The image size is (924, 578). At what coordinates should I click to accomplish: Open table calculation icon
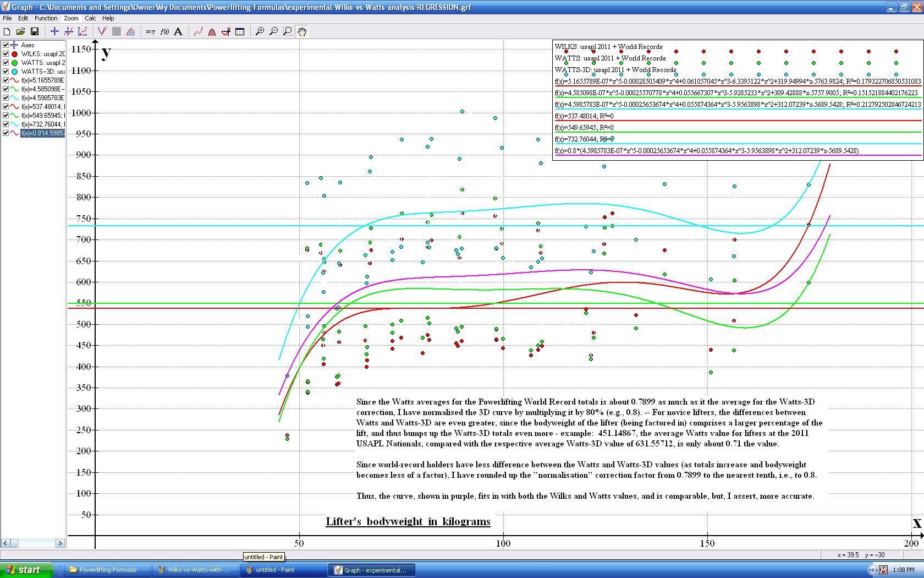pyautogui.click(x=240, y=31)
